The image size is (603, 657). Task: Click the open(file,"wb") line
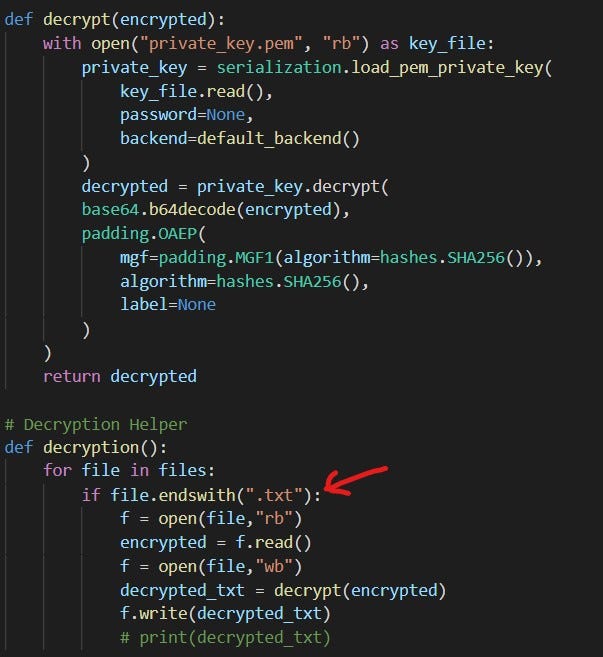tap(211, 567)
